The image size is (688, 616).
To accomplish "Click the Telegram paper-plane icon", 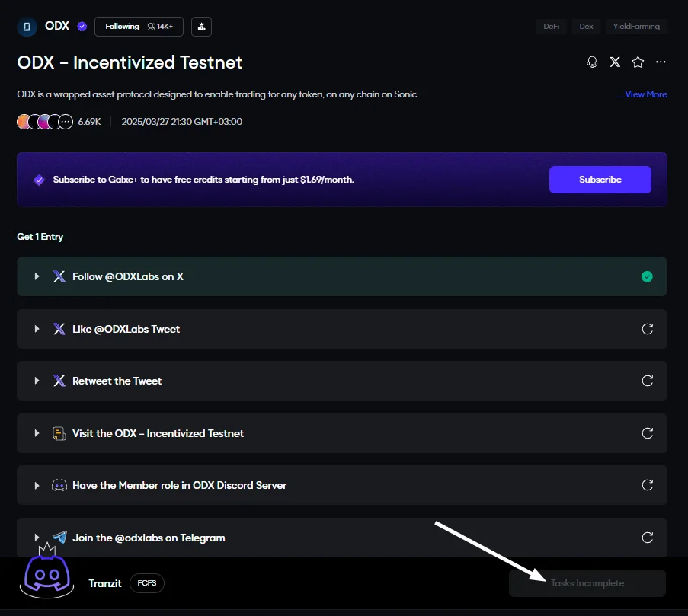I will 59,537.
